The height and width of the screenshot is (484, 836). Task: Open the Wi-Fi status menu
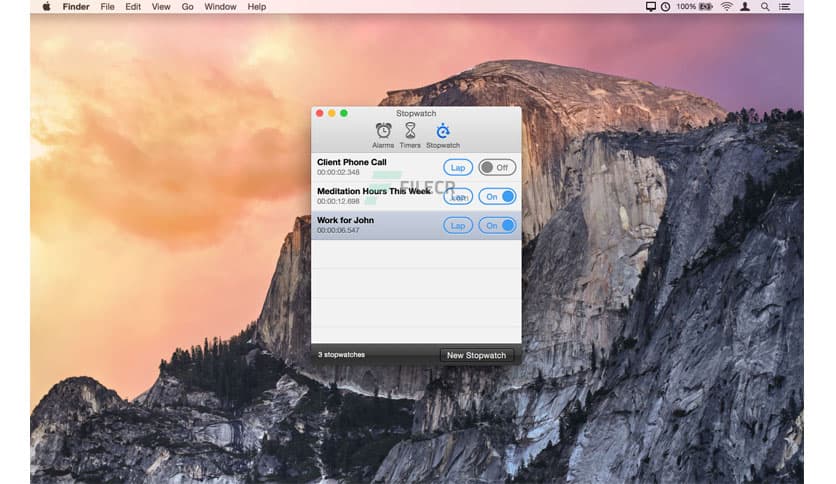pyautogui.click(x=726, y=6)
